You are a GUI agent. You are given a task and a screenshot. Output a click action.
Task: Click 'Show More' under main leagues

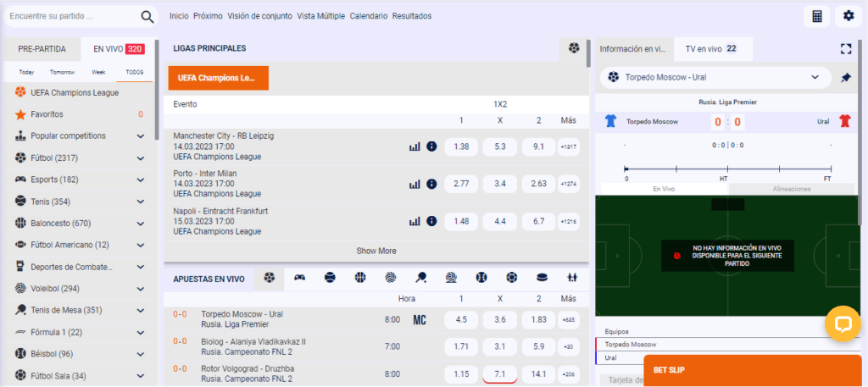[x=376, y=251]
